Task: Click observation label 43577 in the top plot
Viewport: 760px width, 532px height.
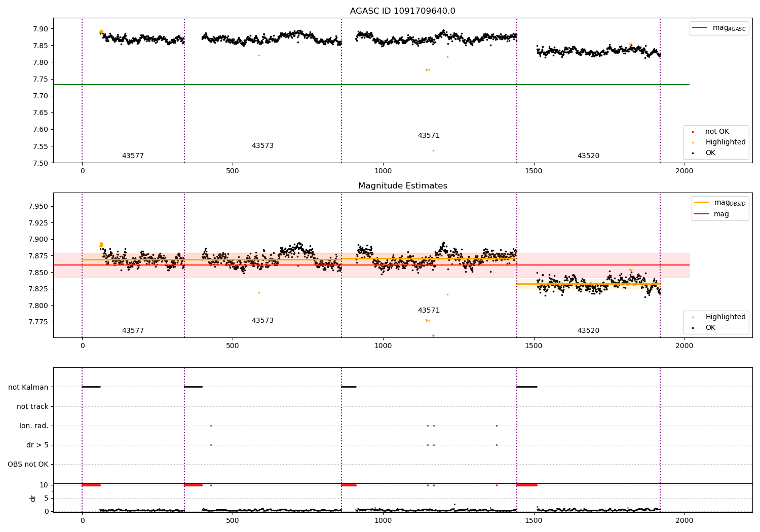Action: (133, 156)
